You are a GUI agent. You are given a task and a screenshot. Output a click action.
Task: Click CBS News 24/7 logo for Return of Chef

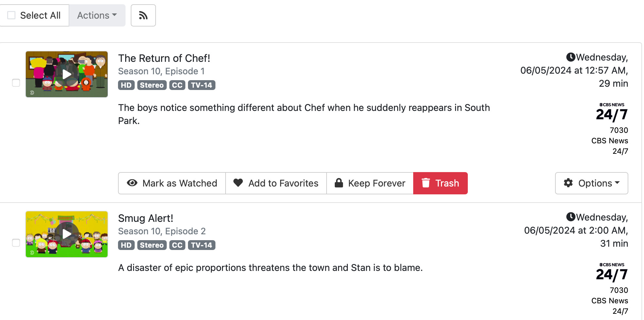tap(612, 112)
